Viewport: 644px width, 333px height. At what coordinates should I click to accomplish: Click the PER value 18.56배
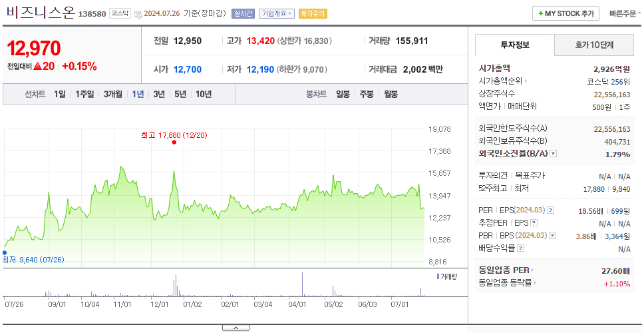click(x=591, y=211)
